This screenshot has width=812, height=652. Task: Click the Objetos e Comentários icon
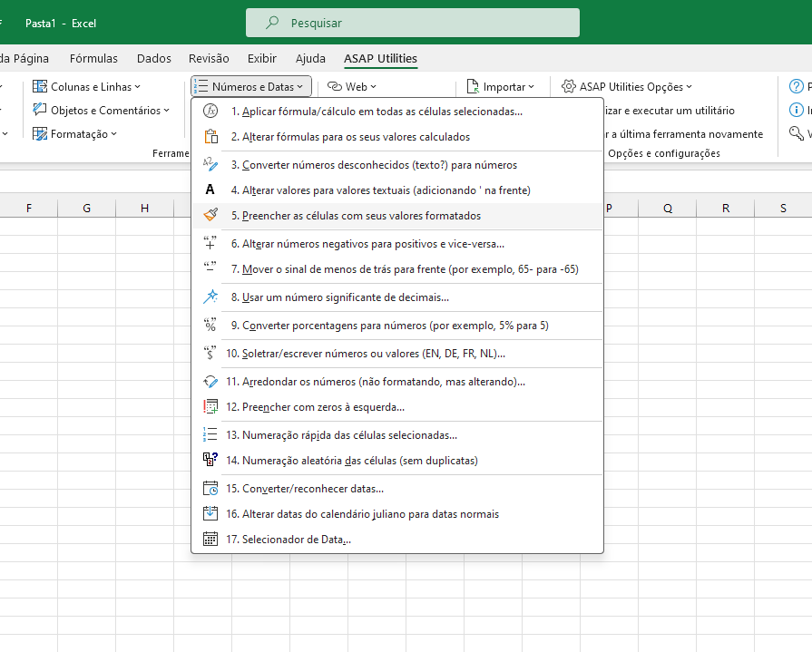(x=40, y=110)
